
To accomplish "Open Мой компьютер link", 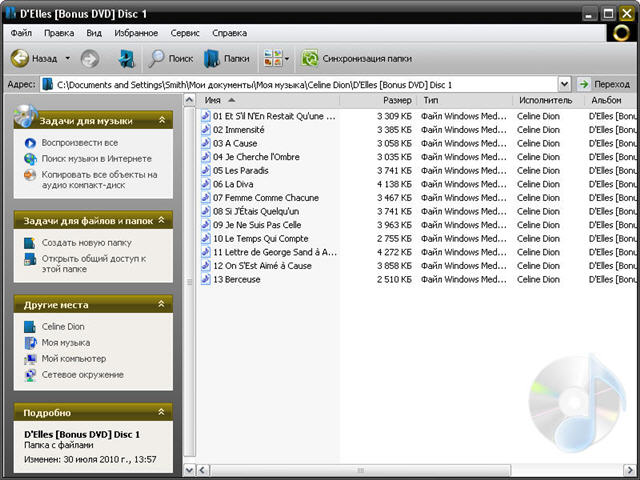I will coord(73,359).
